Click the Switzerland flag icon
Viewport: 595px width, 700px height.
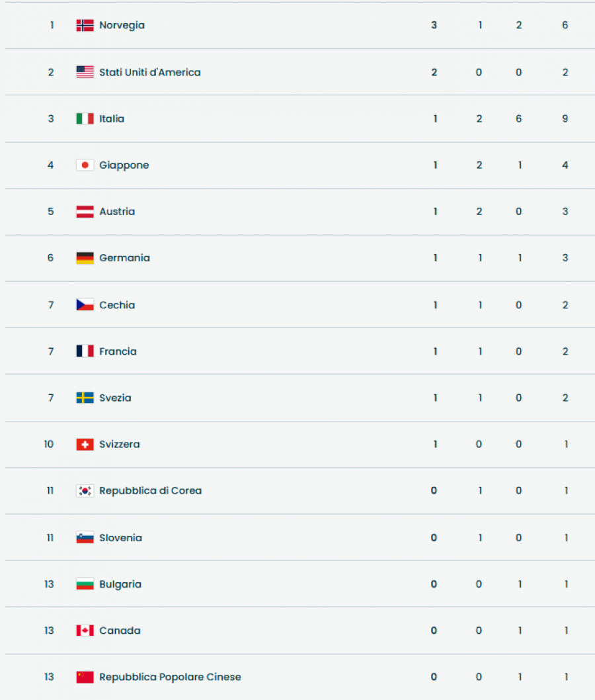click(x=85, y=445)
